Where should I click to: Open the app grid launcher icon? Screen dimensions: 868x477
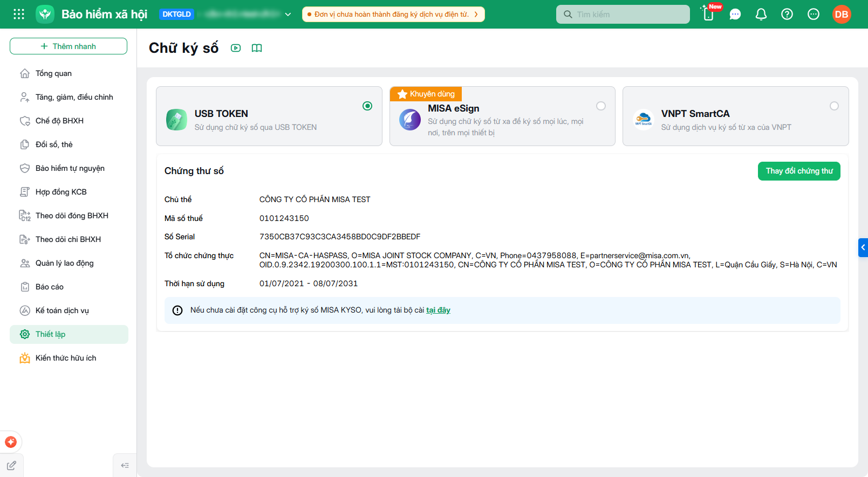(19, 14)
